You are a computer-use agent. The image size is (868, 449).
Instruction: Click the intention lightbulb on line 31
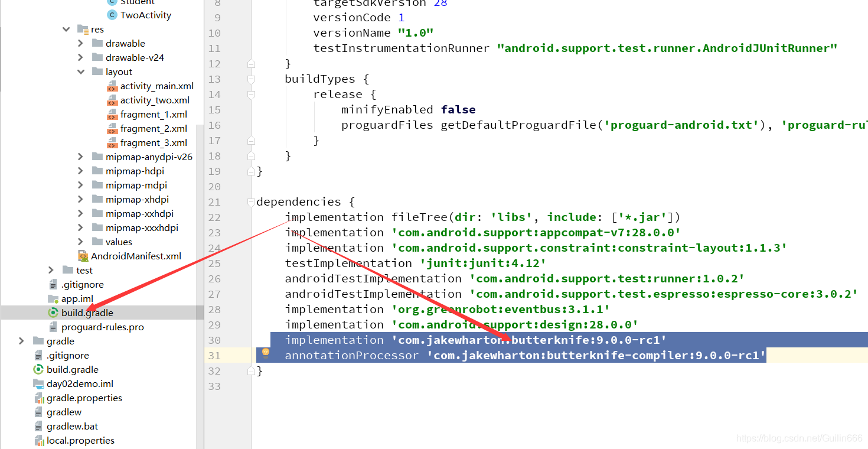266,353
